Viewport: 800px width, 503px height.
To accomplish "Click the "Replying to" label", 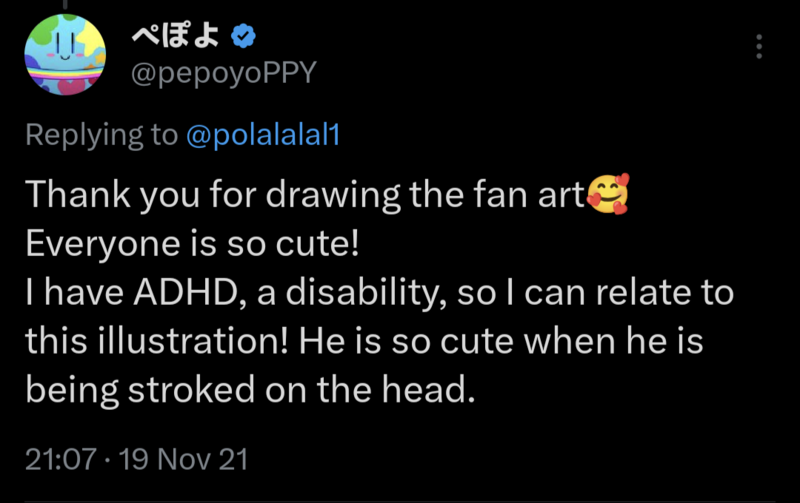I will coord(101,136).
